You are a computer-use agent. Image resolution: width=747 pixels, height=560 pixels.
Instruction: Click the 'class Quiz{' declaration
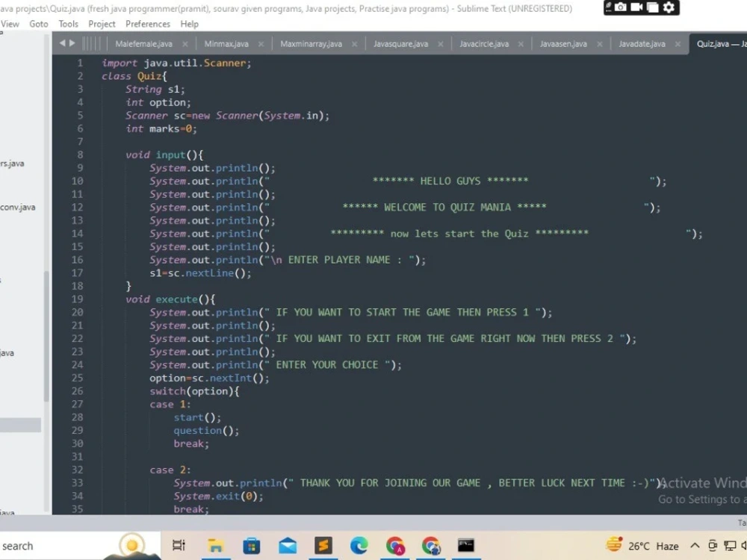tap(134, 76)
